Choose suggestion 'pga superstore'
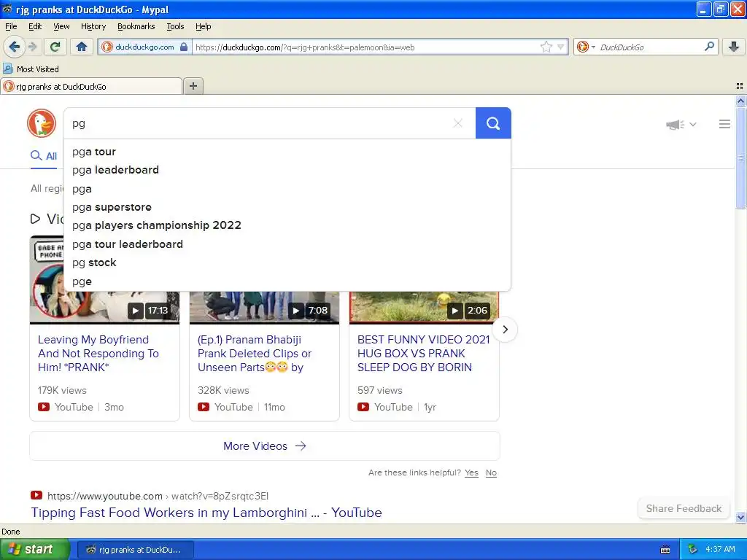The width and height of the screenshot is (747, 560). tap(287, 207)
